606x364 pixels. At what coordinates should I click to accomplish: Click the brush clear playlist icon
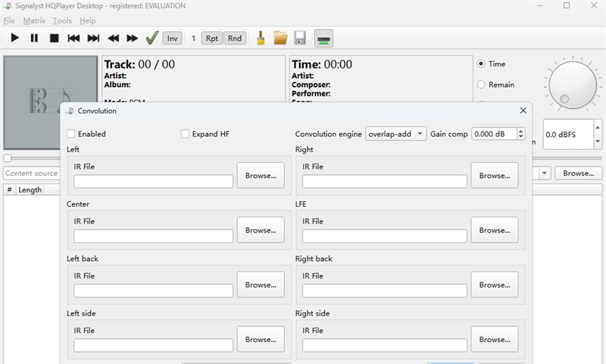pos(261,38)
